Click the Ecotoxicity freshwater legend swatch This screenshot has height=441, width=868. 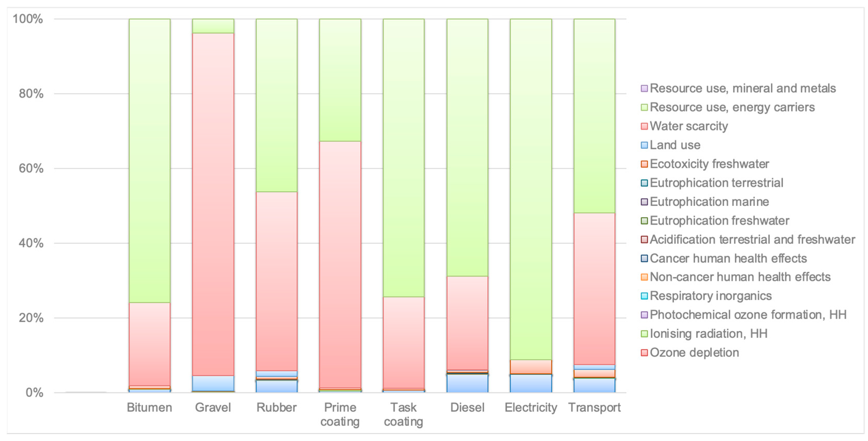644,164
